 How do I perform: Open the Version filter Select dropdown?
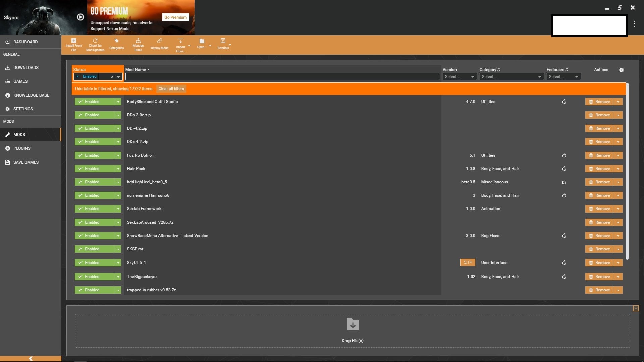coord(460,77)
